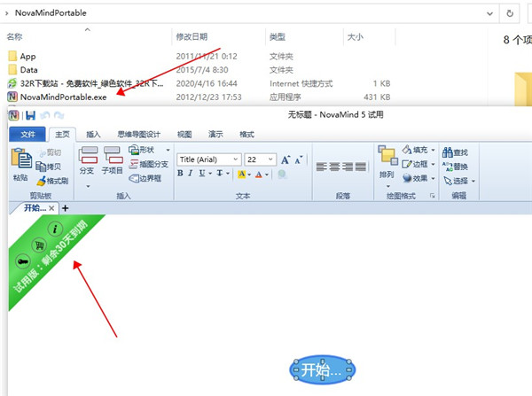Click the shopping cart purchase icon
The height and width of the screenshot is (396, 532).
[39, 245]
